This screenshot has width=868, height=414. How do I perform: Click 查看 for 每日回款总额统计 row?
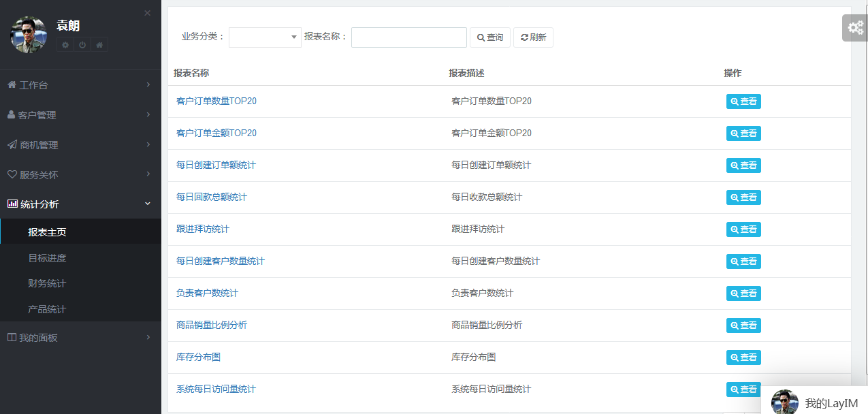coord(743,197)
